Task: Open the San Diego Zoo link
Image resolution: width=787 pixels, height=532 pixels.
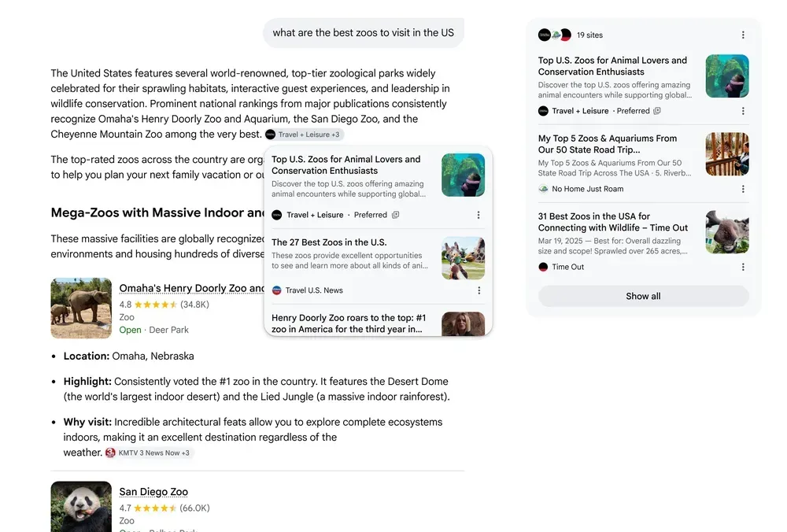Action: pos(153,492)
